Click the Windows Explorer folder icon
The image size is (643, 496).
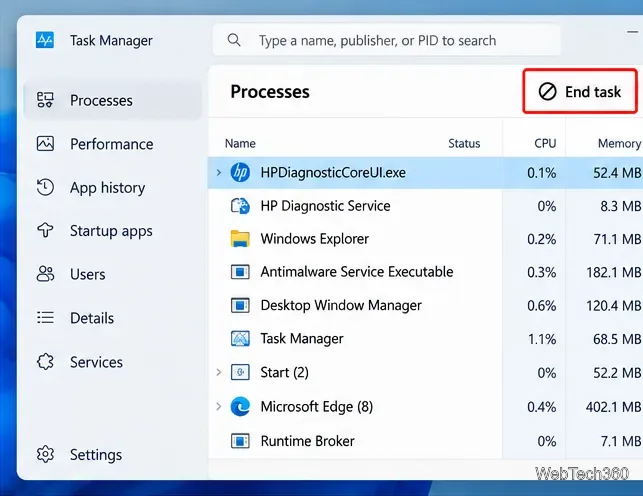[240, 239]
